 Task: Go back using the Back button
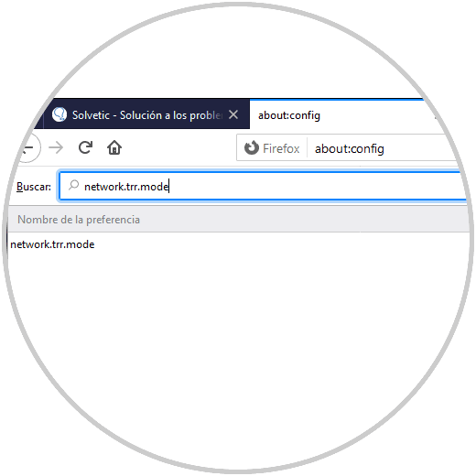(x=29, y=147)
